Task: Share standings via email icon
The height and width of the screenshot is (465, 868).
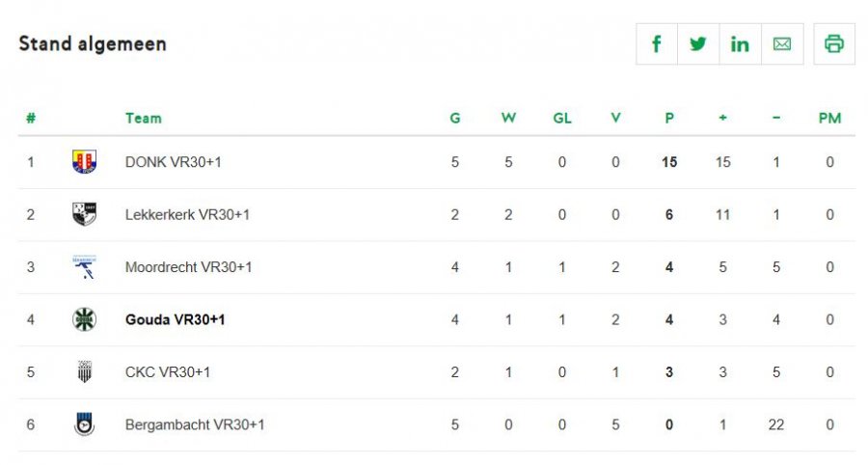Action: 782,44
